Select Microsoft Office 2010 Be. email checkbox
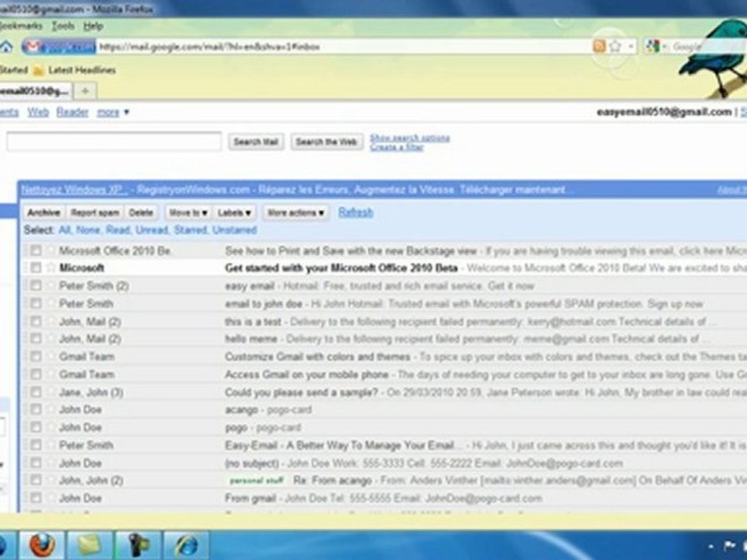 click(x=36, y=250)
